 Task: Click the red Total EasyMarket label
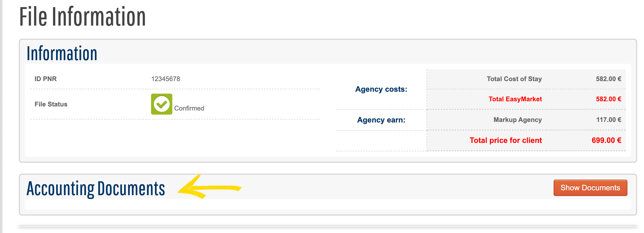click(x=515, y=99)
